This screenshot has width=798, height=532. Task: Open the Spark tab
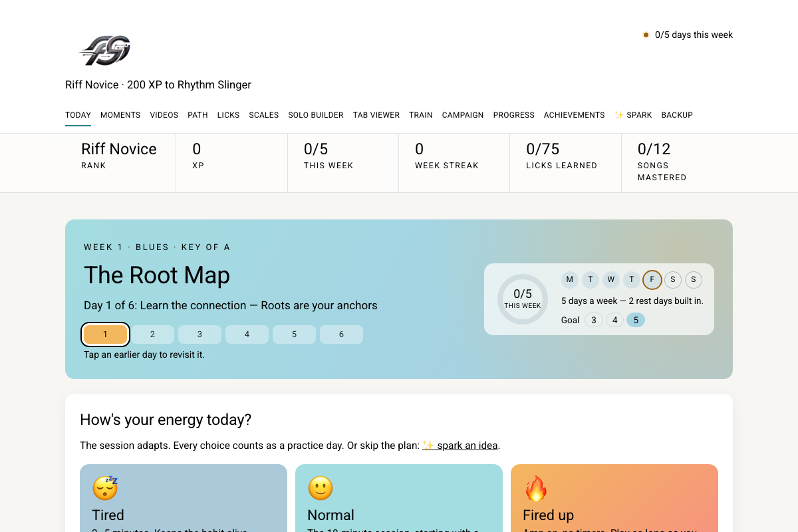(x=633, y=115)
